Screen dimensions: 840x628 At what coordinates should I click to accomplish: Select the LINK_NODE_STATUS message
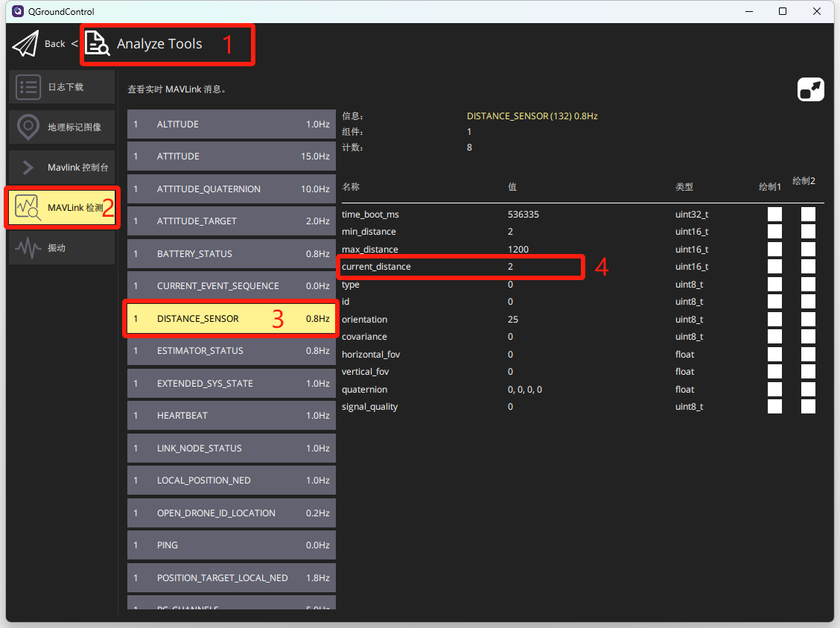232,448
